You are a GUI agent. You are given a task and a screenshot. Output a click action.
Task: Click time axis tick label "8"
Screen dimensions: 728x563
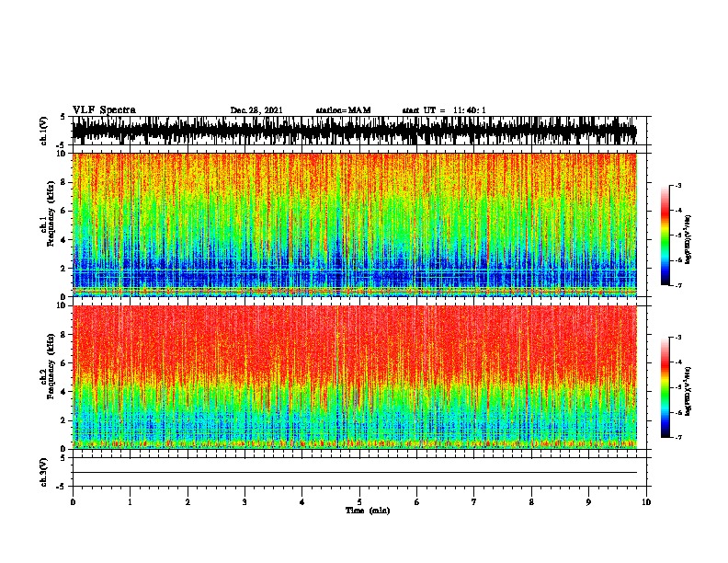531,502
